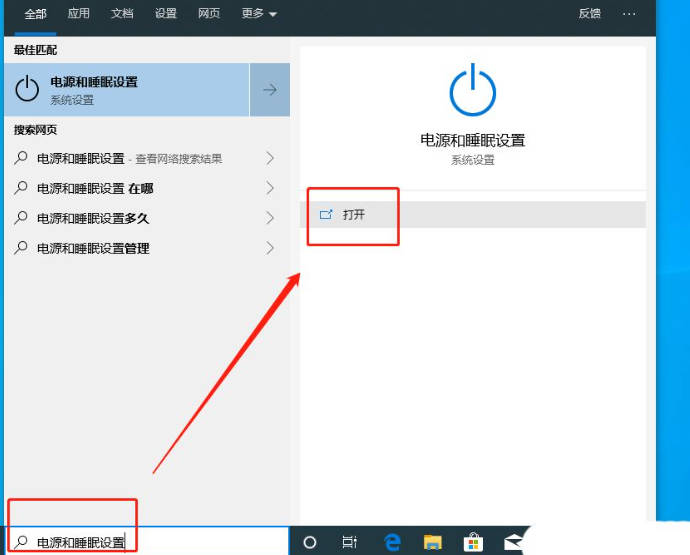Click the 反馈 feedback button
The width and height of the screenshot is (690, 555).
tap(590, 14)
